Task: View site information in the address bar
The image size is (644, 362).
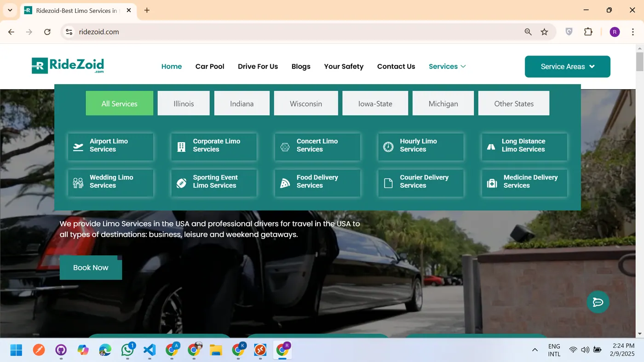Action: click(69, 32)
